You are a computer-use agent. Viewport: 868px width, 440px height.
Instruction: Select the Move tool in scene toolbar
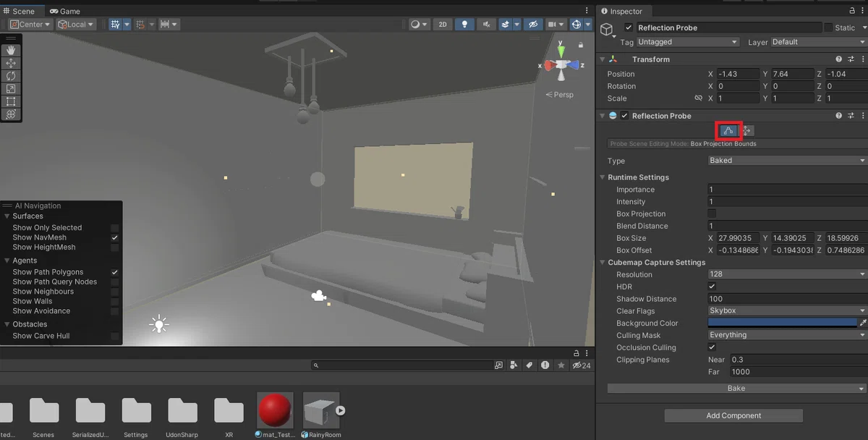click(11, 63)
